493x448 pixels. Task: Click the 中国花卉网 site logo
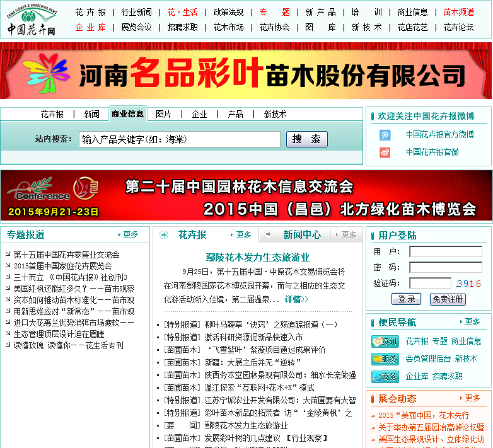[32, 20]
